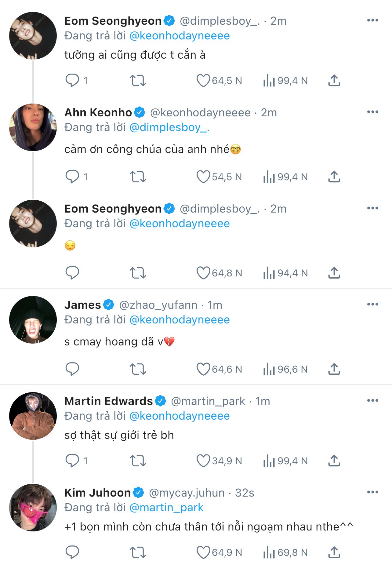This screenshot has height=565, width=392.
Task: Expand three-dot menu on Kim Juhoon's tweet
Action: [x=372, y=492]
